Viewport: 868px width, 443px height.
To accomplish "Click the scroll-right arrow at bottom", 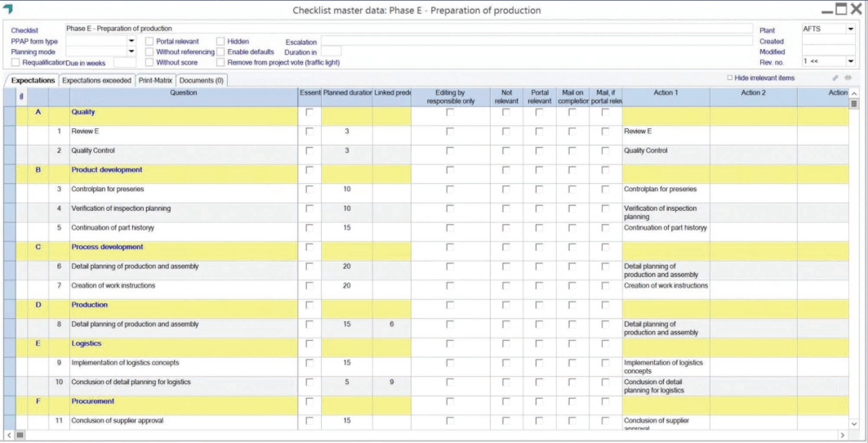I will click(x=843, y=436).
